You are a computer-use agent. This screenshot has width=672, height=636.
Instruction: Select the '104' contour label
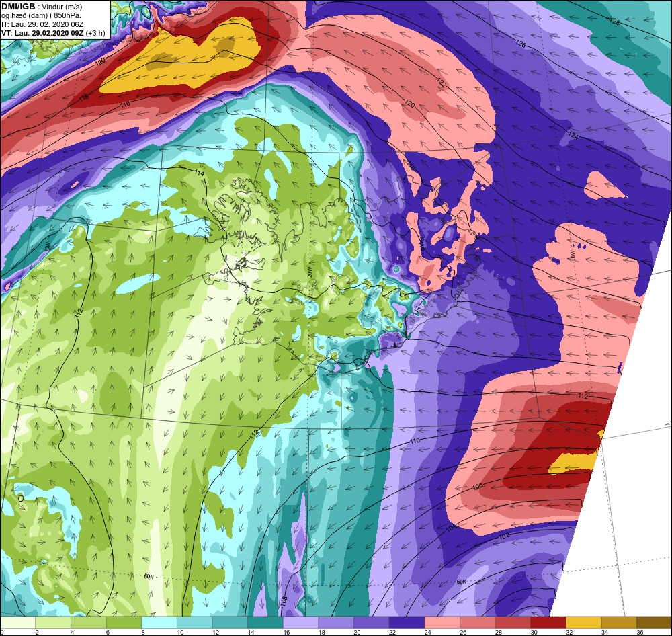(x=451, y=529)
